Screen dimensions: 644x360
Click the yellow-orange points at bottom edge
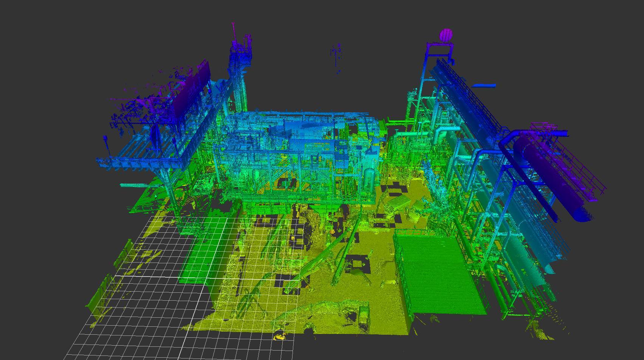tap(280, 336)
